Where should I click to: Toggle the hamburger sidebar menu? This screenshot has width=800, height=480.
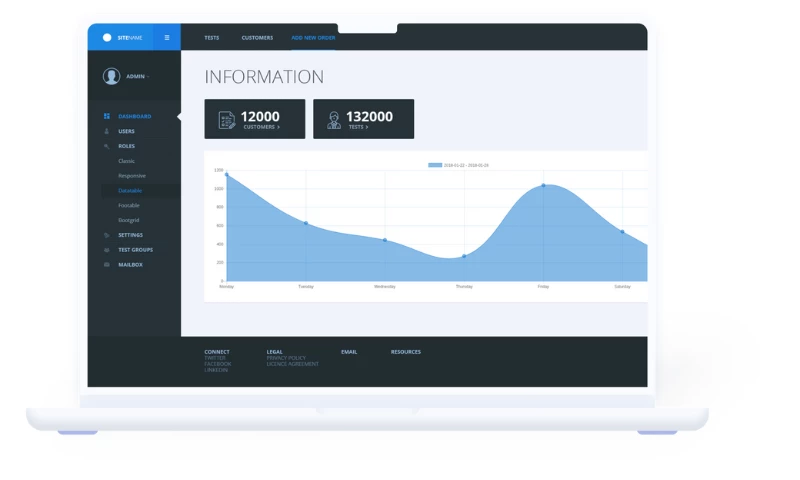[167, 38]
